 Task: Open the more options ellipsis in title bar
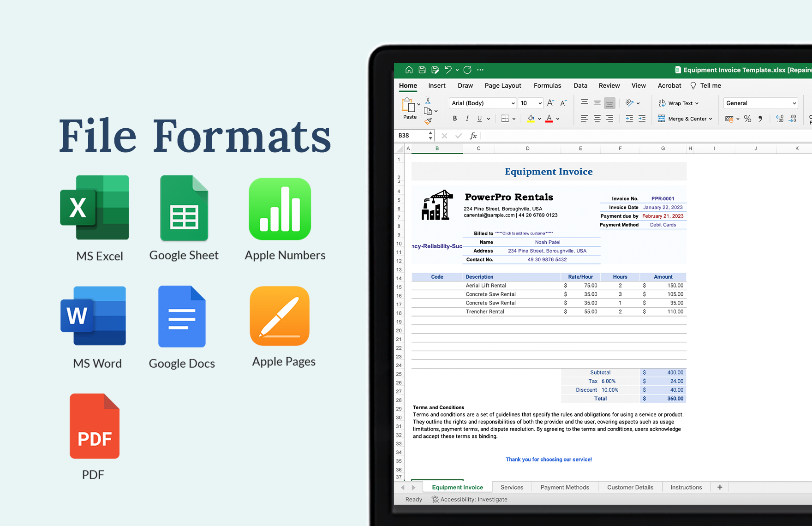coord(480,70)
